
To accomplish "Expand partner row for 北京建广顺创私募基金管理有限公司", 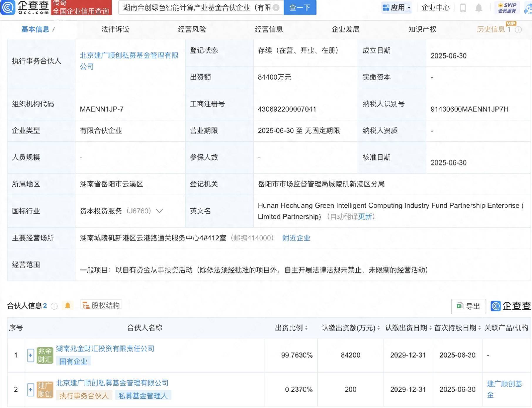I will (x=30, y=390).
